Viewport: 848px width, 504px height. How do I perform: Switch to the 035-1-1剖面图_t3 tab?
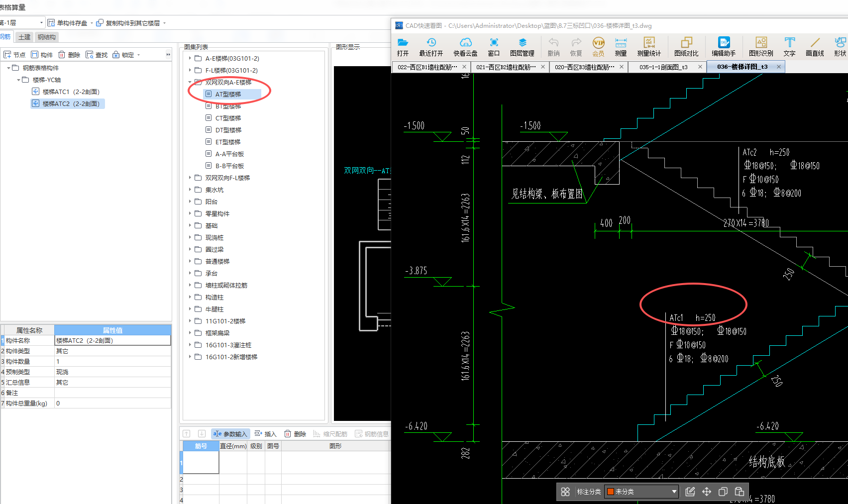point(663,67)
